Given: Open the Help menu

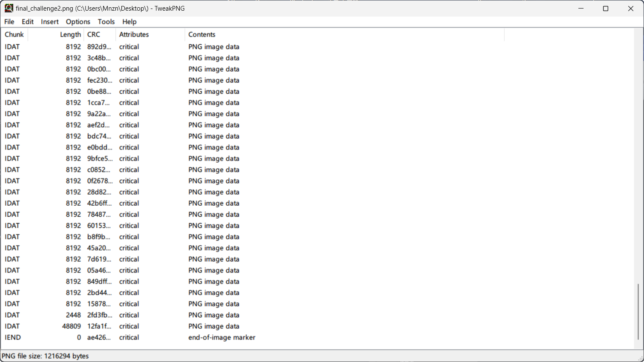Looking at the screenshot, I should pos(129,22).
